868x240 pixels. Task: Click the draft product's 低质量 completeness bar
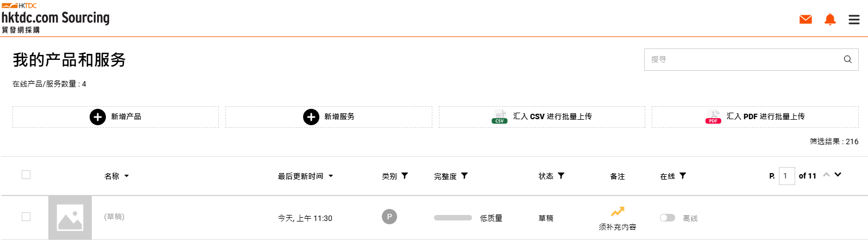coord(452,218)
